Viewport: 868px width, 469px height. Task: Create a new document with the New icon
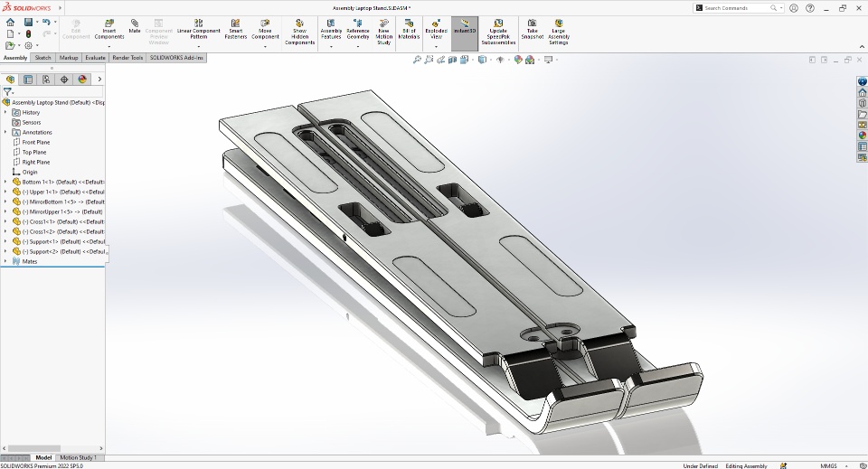[10, 33]
